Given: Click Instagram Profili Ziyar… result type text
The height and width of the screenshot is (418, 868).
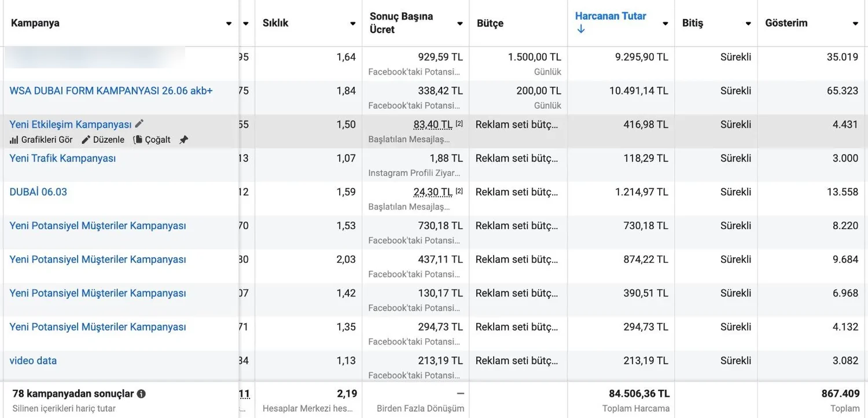Looking at the screenshot, I should pyautogui.click(x=415, y=173).
